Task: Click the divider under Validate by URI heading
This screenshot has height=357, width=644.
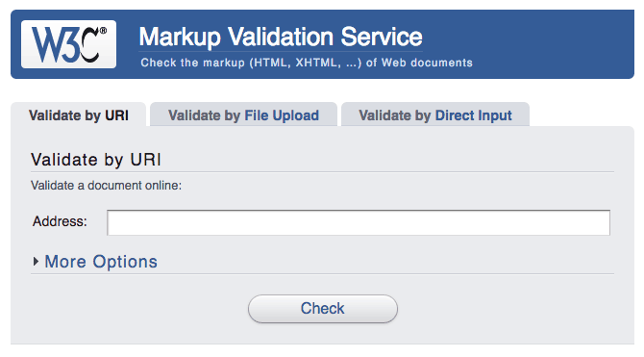Action: point(322,171)
